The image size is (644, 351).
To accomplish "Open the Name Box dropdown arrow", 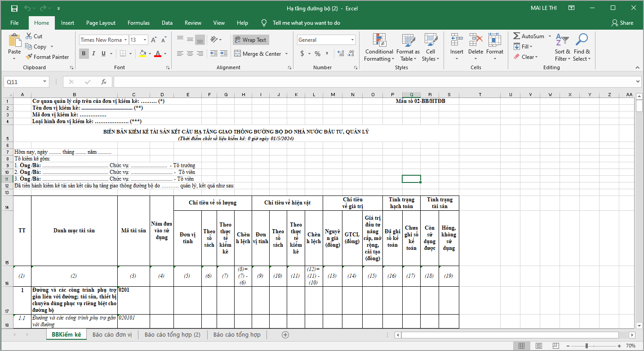I will (44, 82).
